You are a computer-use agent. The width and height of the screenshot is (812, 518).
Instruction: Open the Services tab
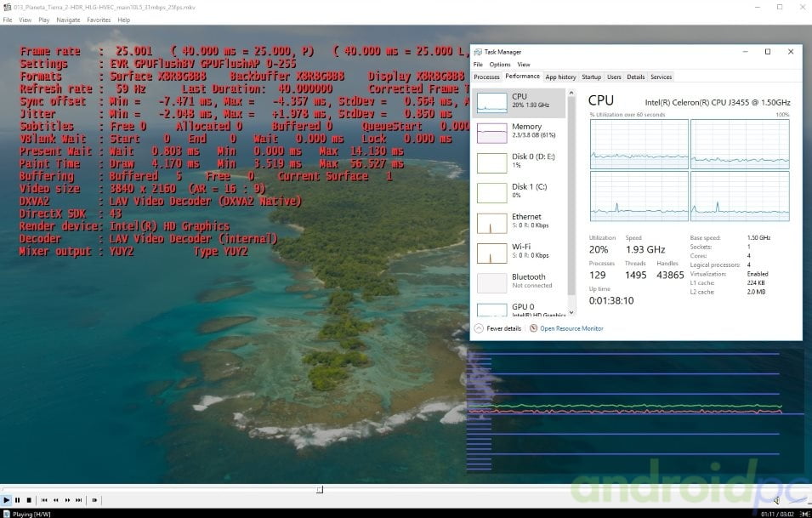[x=661, y=77]
